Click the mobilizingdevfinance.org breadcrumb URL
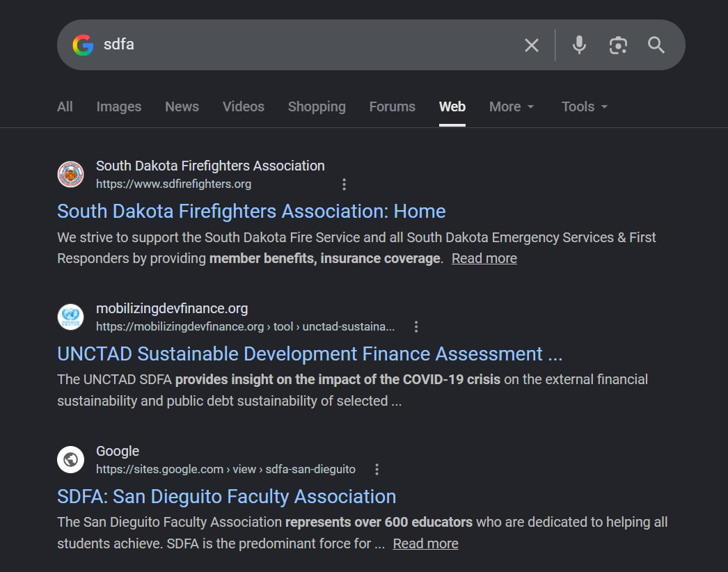 coord(245,326)
